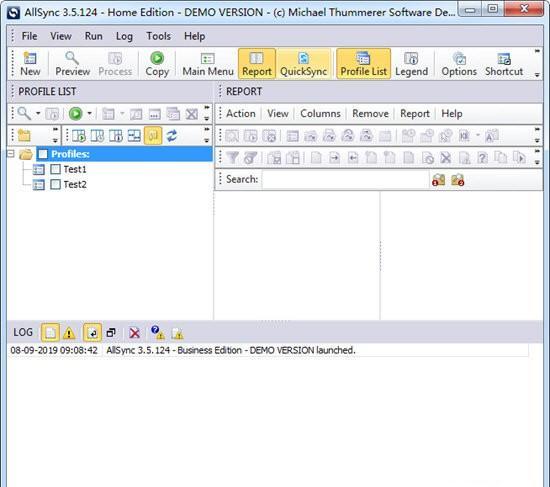Click the red X clear log icon
Image resolution: width=550 pixels, height=487 pixels.
(134, 333)
